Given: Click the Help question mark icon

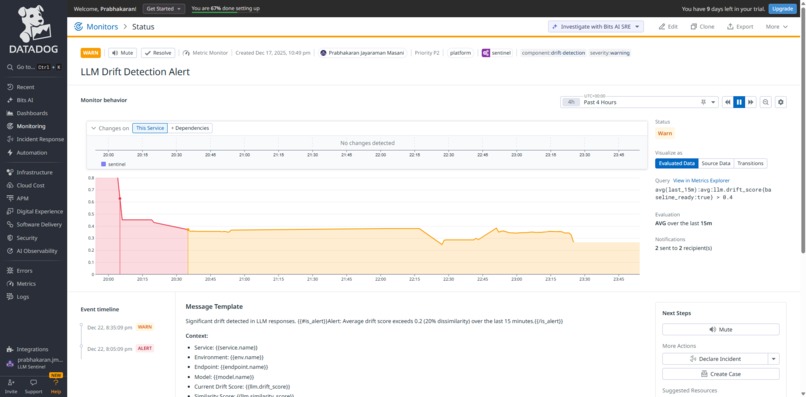Looking at the screenshot, I should click(56, 383).
